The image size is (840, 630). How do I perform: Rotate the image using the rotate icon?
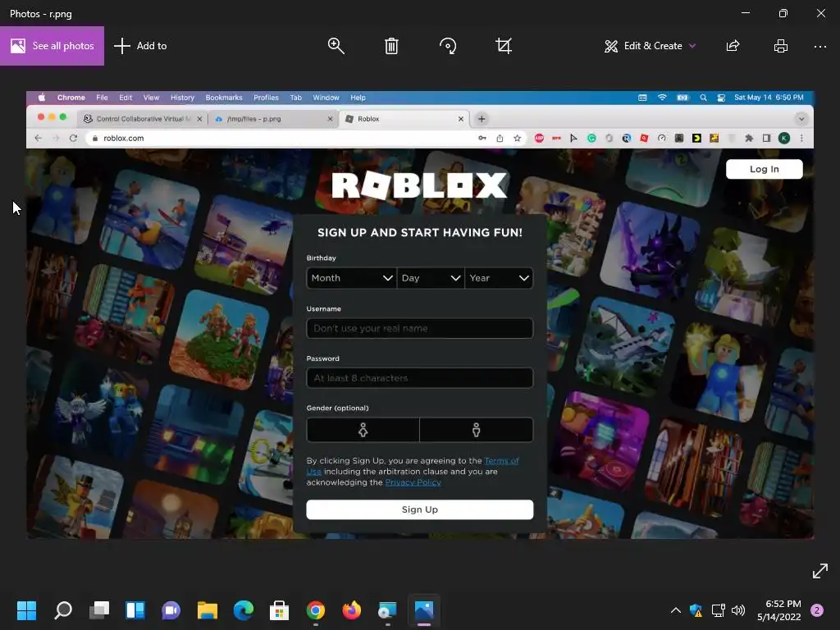tap(447, 46)
